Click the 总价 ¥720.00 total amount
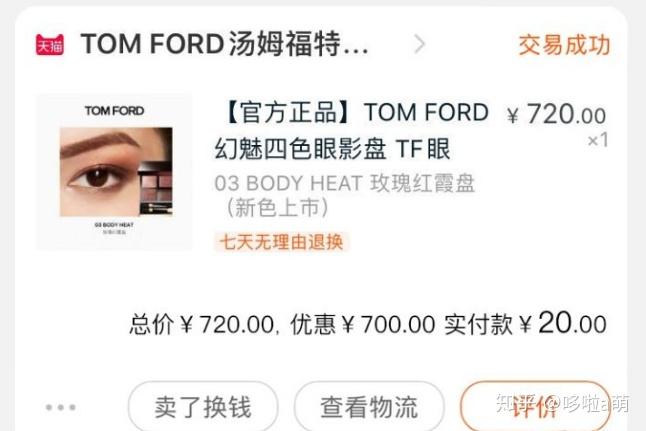This screenshot has height=431, width=646. pos(202,324)
